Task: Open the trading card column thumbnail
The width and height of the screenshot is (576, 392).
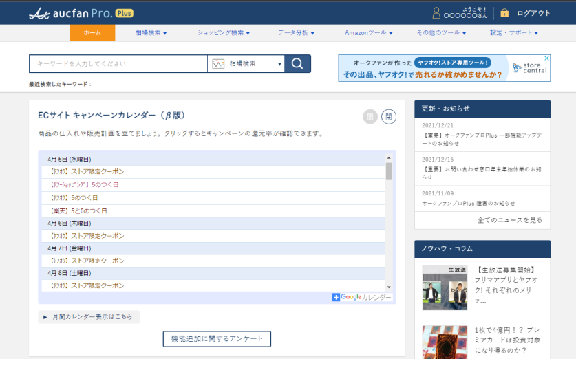Action: click(445, 342)
